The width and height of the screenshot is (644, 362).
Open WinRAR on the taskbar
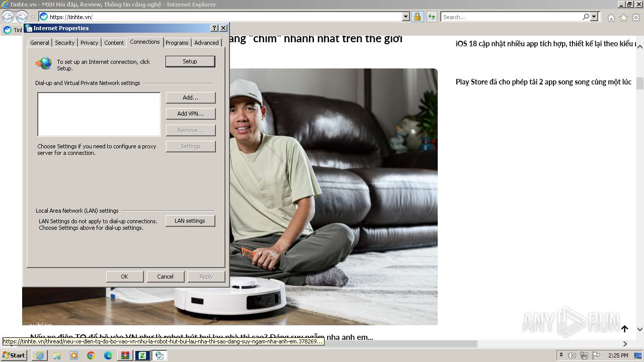[x=125, y=355]
